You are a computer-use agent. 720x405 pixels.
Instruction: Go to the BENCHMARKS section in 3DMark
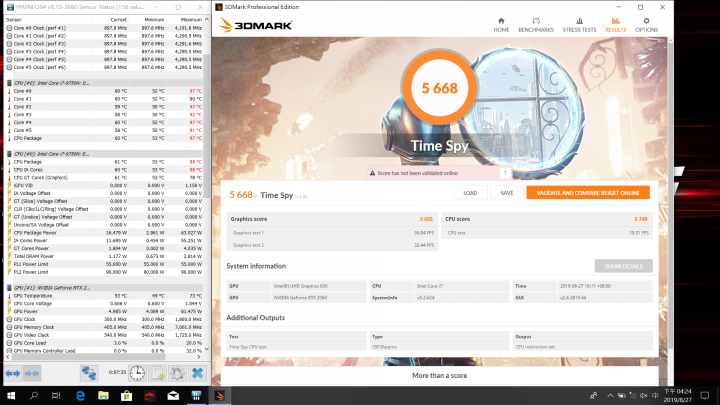(536, 25)
